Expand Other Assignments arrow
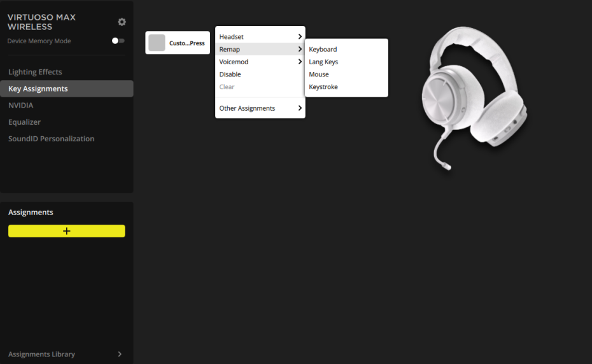 coord(300,108)
